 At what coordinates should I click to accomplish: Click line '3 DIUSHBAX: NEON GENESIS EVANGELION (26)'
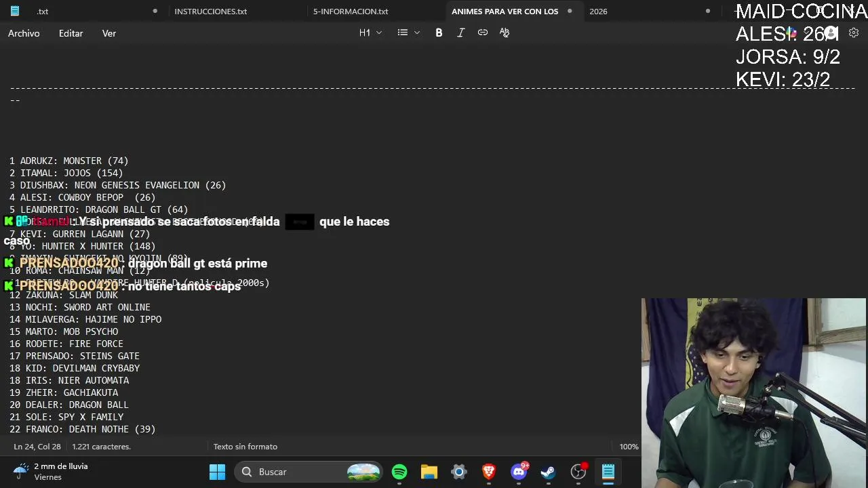[117, 185]
